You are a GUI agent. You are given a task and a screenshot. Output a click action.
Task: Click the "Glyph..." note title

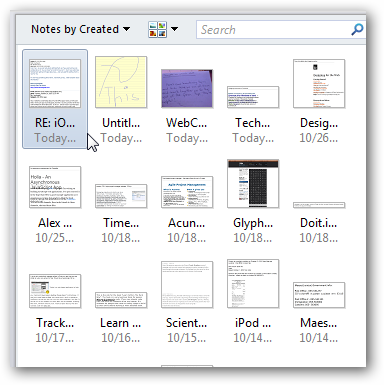click(x=253, y=224)
